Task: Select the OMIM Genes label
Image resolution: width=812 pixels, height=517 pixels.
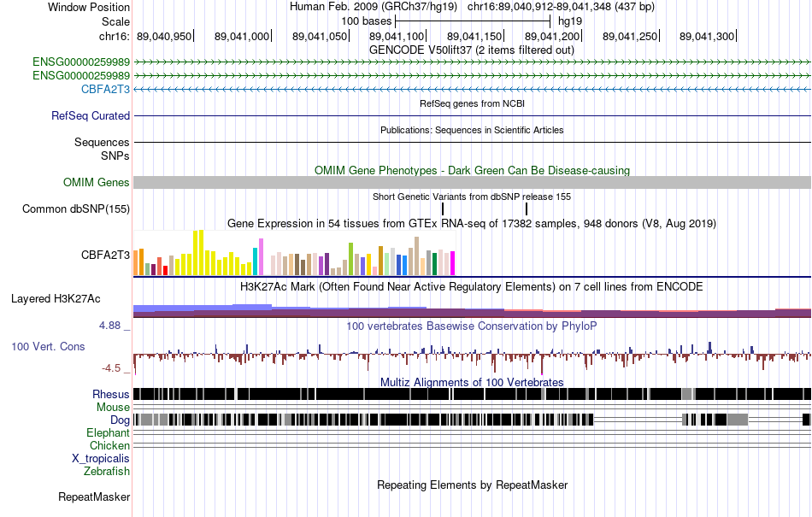Action: tap(96, 182)
